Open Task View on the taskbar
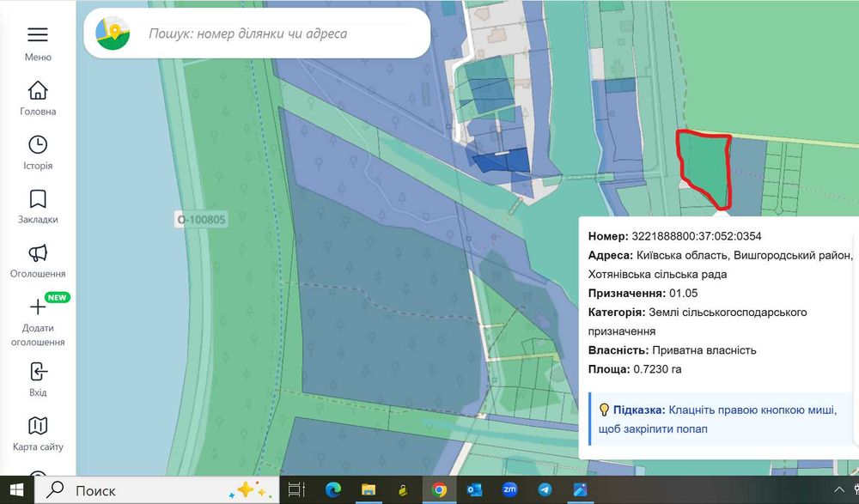Viewport: 859px width, 504px height. (296, 489)
